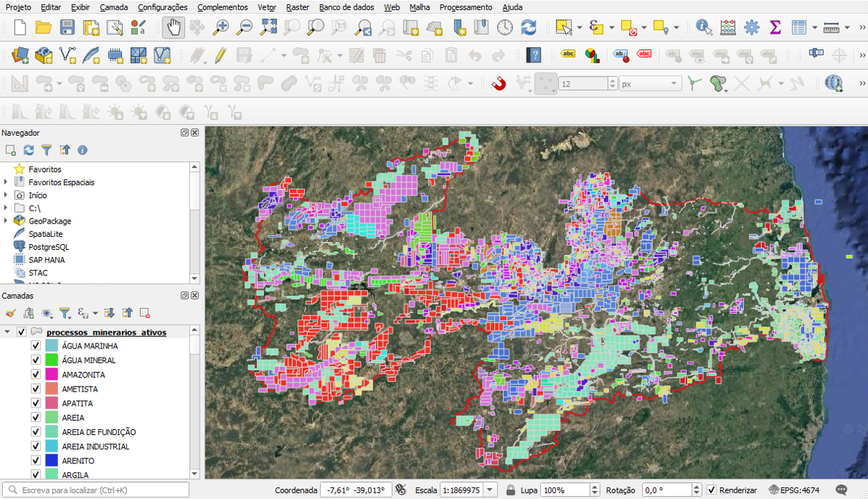Click the Zoom In magnifier tool
868x499 pixels.
point(221,28)
